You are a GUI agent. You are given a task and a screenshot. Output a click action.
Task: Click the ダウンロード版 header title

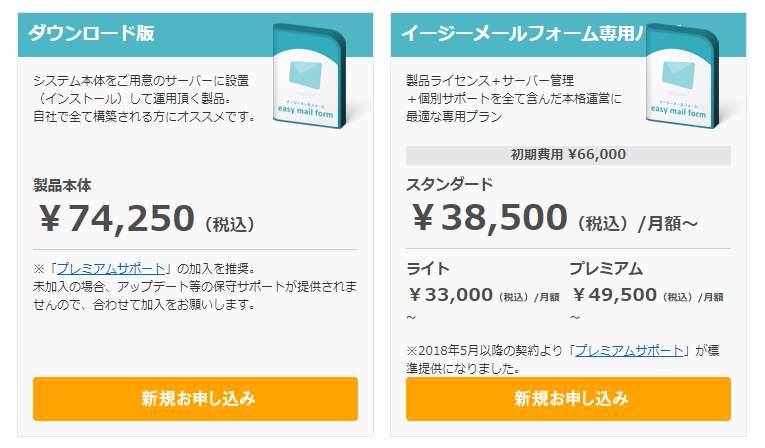91,33
